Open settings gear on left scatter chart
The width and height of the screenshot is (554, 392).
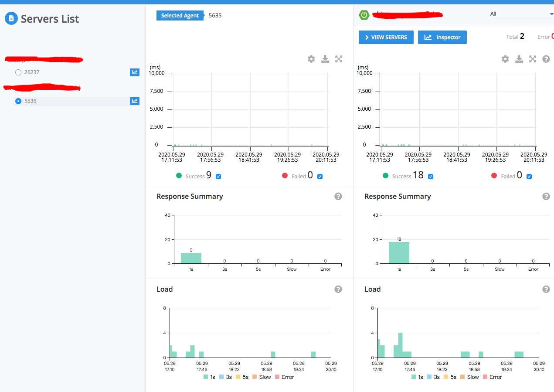tap(311, 59)
